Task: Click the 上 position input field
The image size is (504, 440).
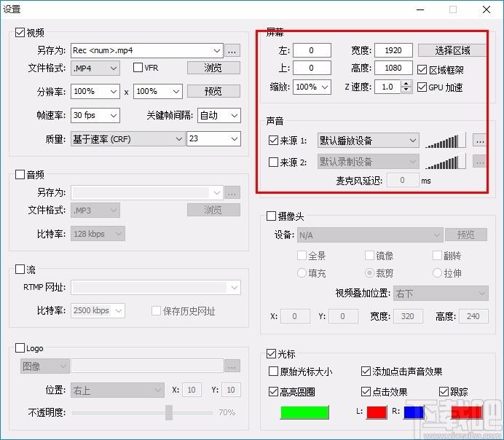Action: point(312,68)
